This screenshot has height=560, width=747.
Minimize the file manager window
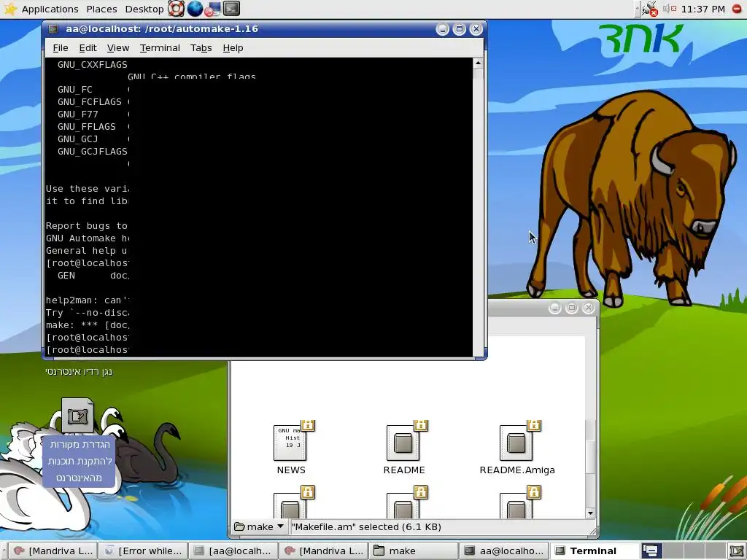[554, 308]
